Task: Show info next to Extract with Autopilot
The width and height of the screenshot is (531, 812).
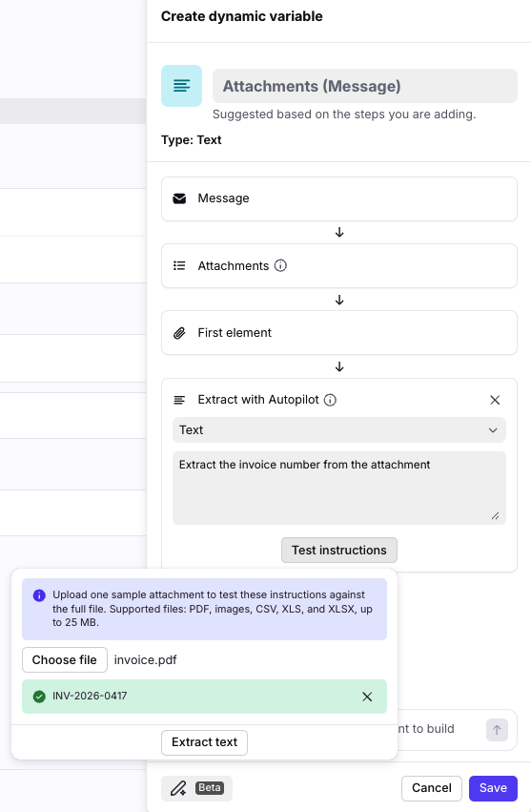Action: (330, 400)
